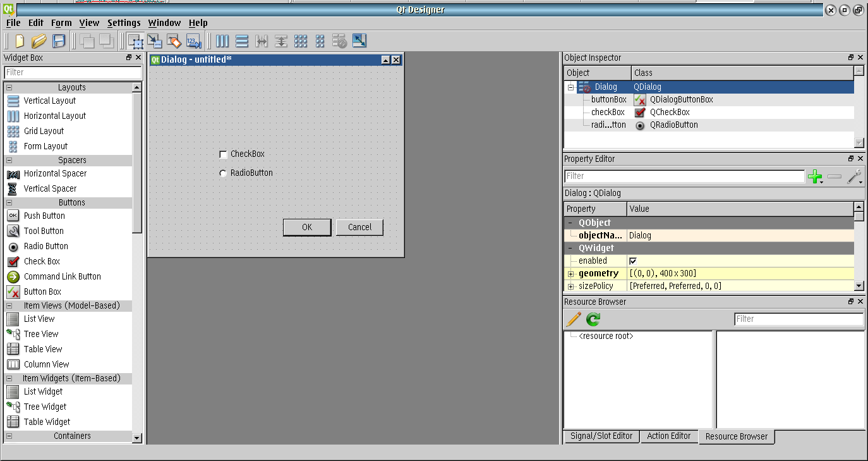The width and height of the screenshot is (868, 461).
Task: Select the <resource root> tree item
Action: point(606,336)
